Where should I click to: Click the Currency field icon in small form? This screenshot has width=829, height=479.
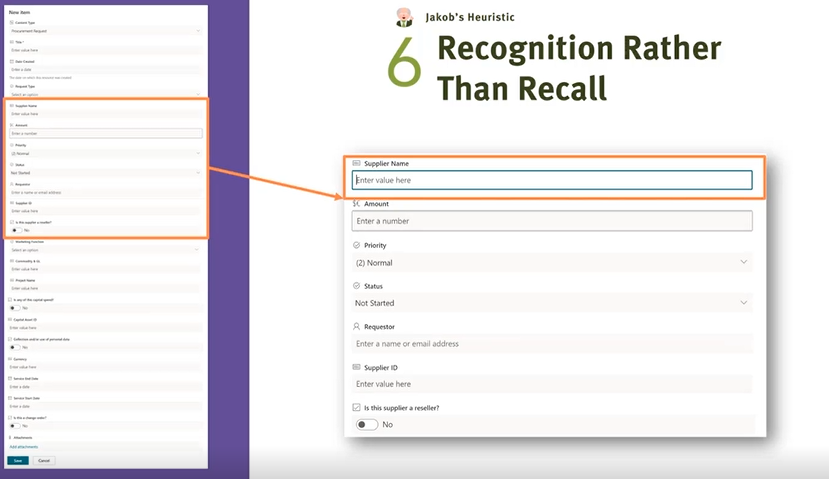(10, 359)
